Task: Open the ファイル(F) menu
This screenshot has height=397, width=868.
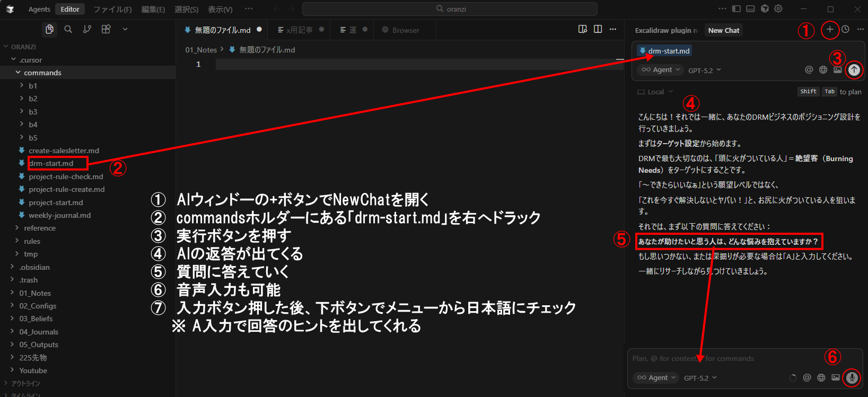Action: (112, 9)
